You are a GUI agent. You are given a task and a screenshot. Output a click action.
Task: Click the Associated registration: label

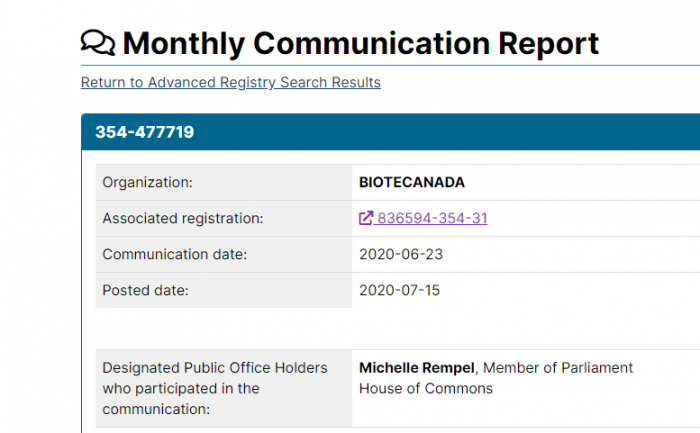click(x=183, y=218)
